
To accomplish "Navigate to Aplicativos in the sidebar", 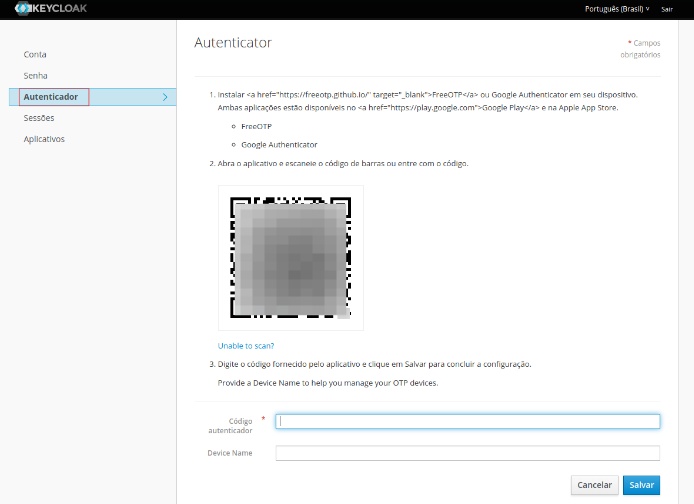I will tap(44, 139).
